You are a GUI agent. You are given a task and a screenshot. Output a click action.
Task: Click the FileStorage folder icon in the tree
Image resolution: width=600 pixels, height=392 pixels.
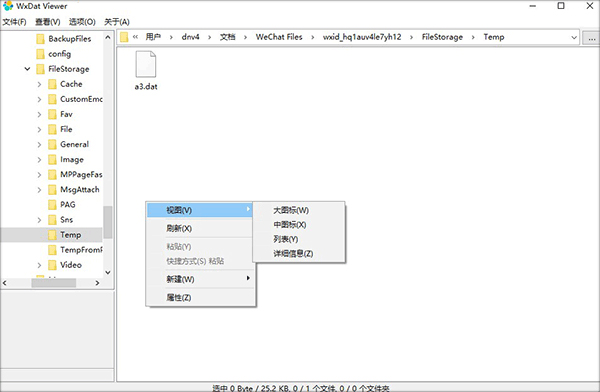[40, 69]
